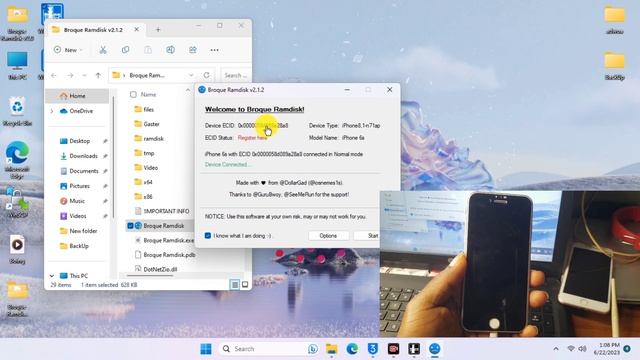640x360 pixels.
Task: Open Microsoft Edge desktop shortcut
Action: coord(17,159)
